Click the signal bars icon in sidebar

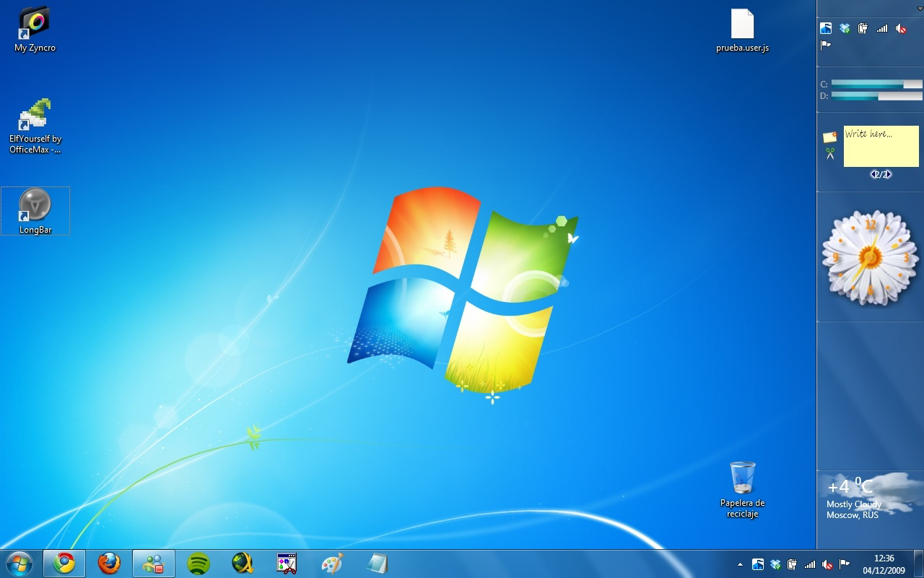(882, 28)
